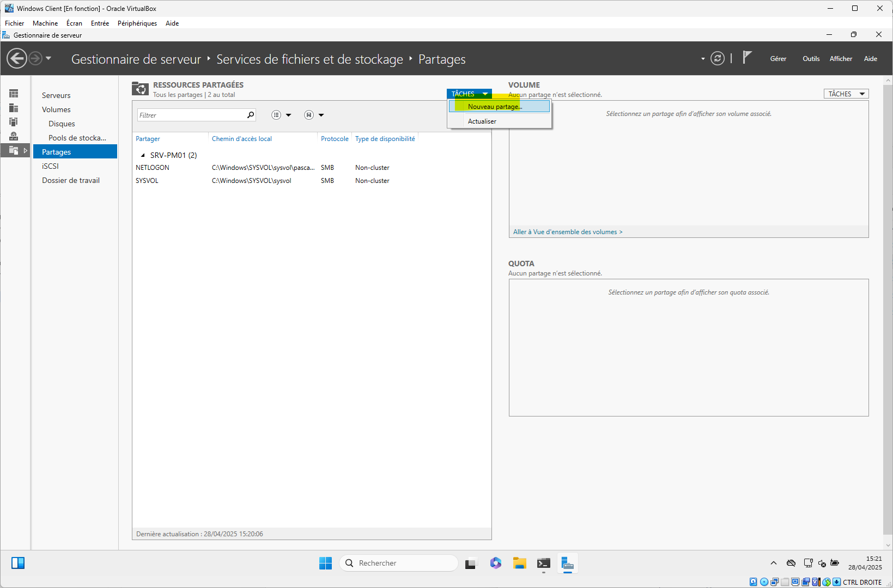Open VirtualBox Machine menu
The image size is (893, 588).
(45, 23)
